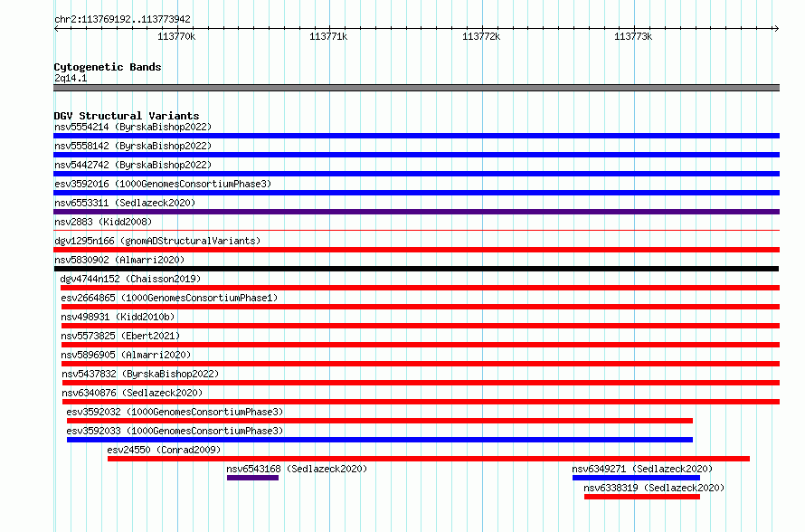The height and width of the screenshot is (532, 805).
Task: Click the ruler's right arrowhead
Action: click(x=776, y=28)
